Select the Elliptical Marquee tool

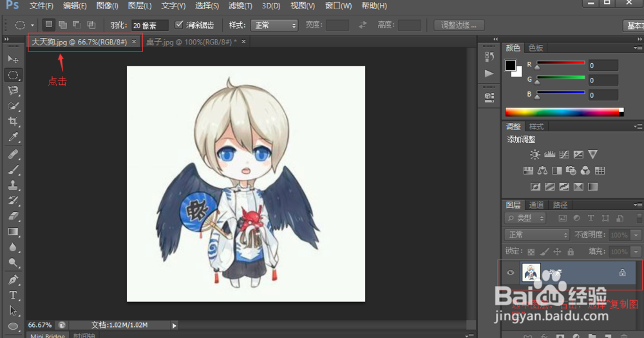(x=13, y=75)
